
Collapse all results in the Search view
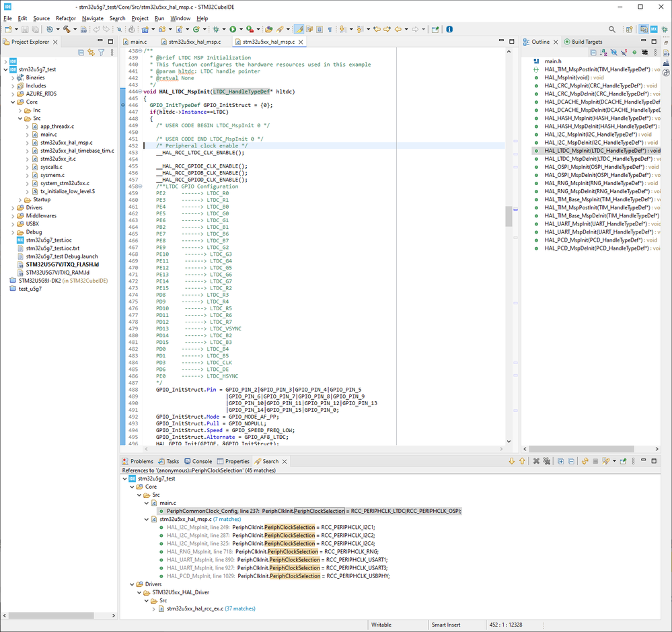point(572,462)
